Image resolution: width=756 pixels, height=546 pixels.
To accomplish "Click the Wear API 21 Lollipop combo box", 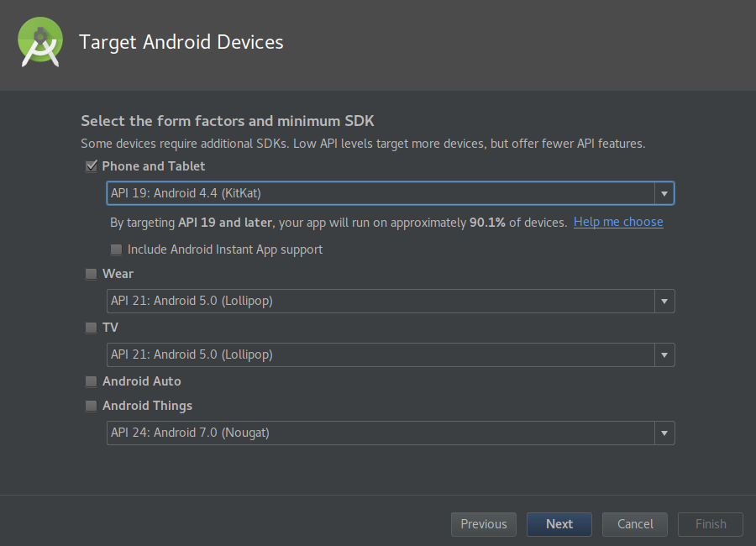I will [390, 301].
